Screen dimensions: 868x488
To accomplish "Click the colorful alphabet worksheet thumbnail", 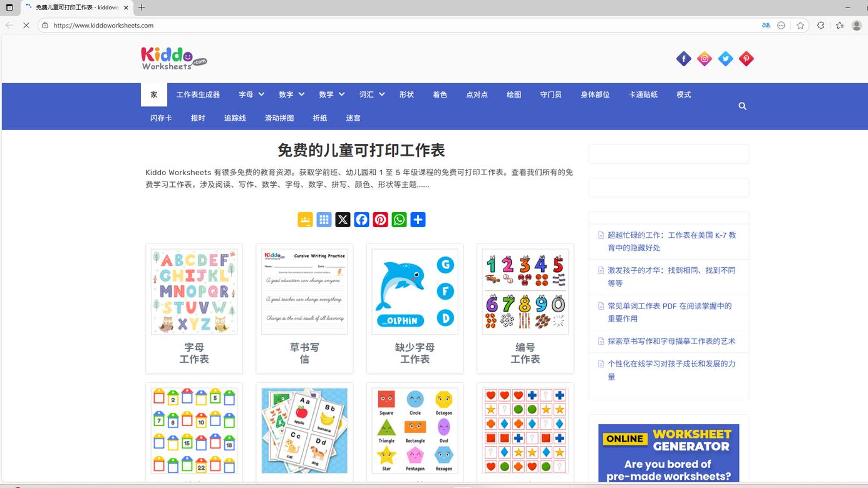I will tap(194, 292).
